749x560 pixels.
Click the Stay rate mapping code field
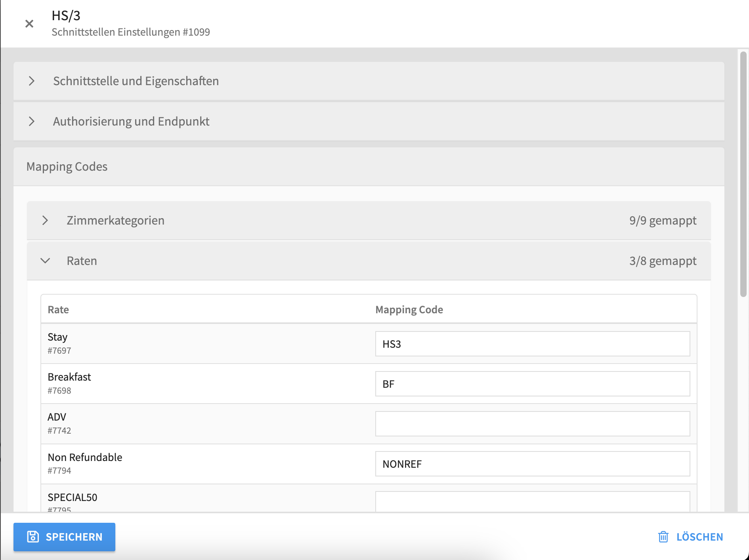533,344
